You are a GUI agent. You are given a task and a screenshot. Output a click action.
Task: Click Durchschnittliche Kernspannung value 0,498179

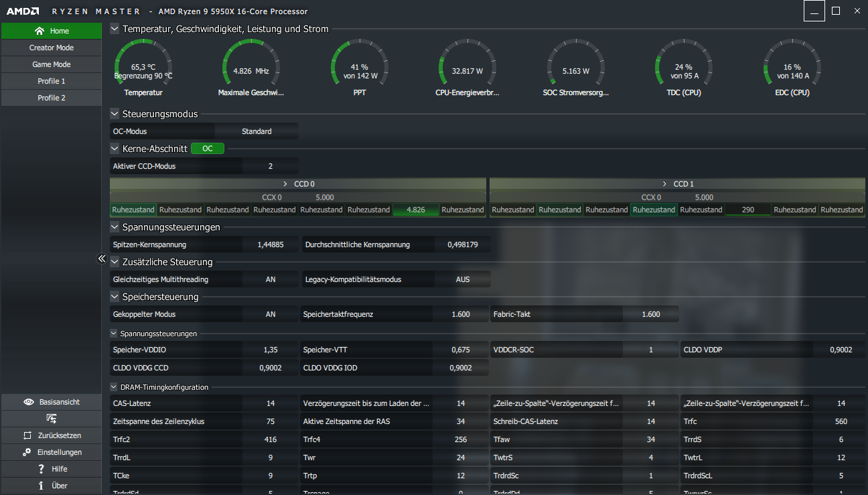463,244
